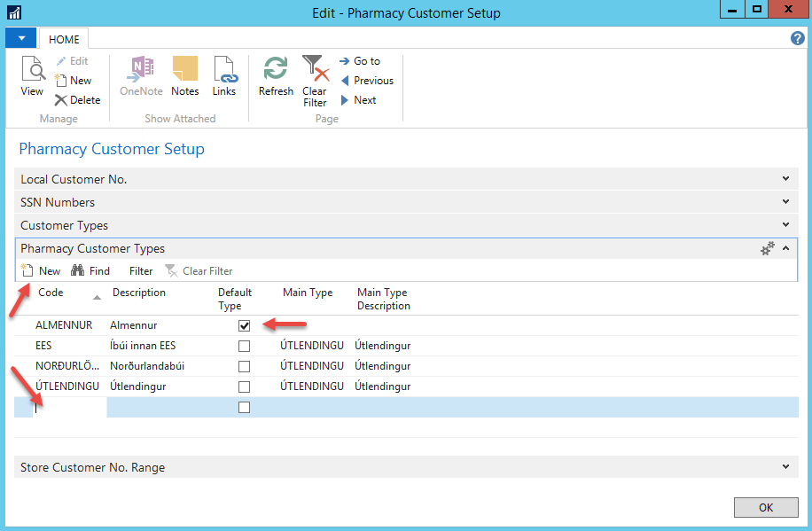Expand Store Customer No. Range section
The width and height of the screenshot is (812, 531).
point(785,467)
